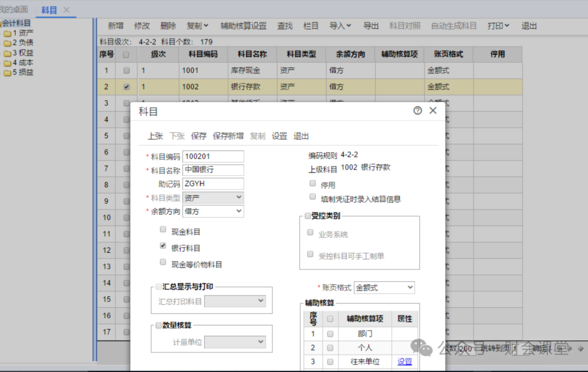588x372 pixels.
Task: Open the 2 负债 folder icon
Action: [7, 43]
